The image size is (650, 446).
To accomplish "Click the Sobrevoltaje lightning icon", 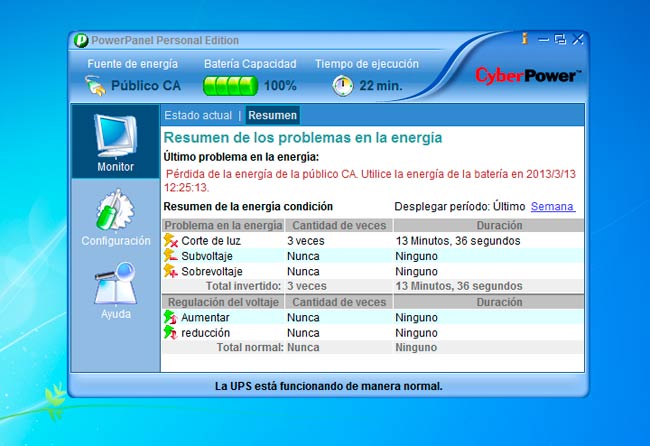I will (170, 271).
